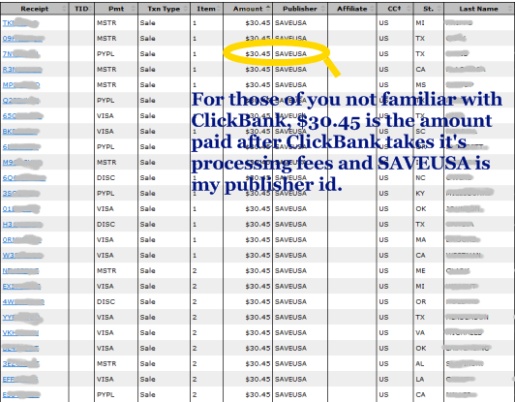The height and width of the screenshot is (402, 515).
Task: Click the Txn Type column header
Action: (x=164, y=9)
